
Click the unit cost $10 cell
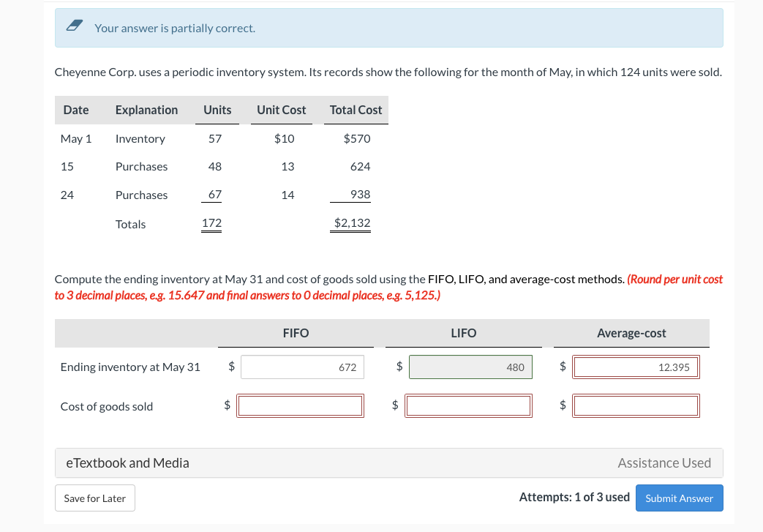point(284,139)
